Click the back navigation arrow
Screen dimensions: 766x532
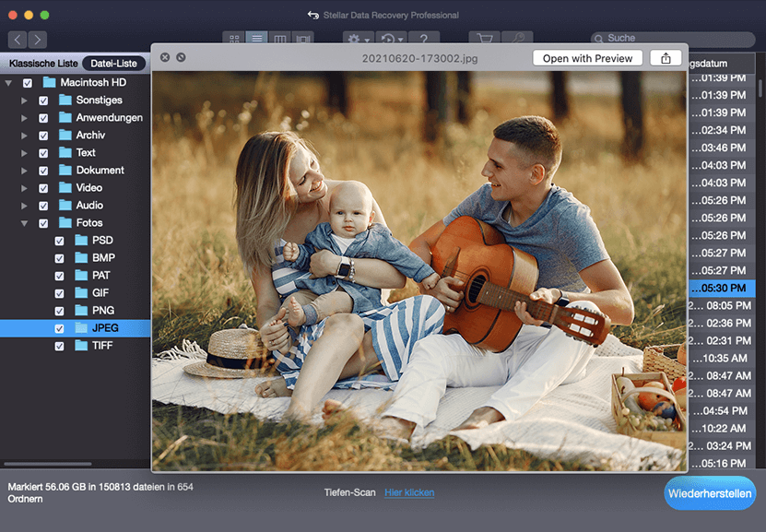pyautogui.click(x=18, y=40)
